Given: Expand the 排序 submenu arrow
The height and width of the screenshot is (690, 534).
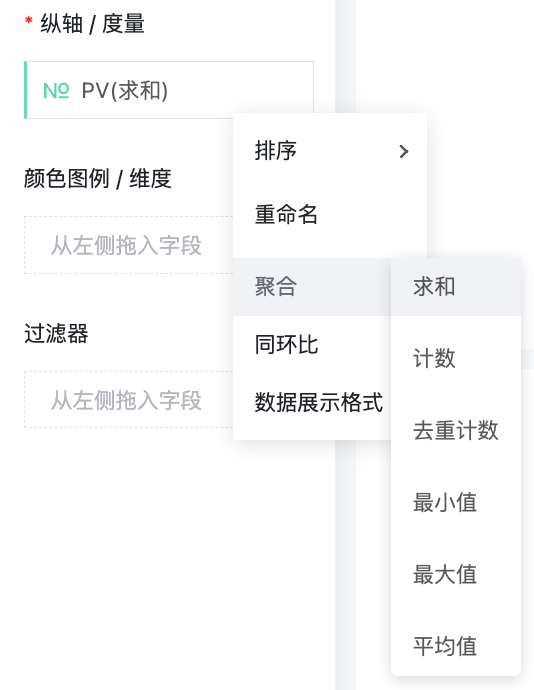Looking at the screenshot, I should (404, 151).
